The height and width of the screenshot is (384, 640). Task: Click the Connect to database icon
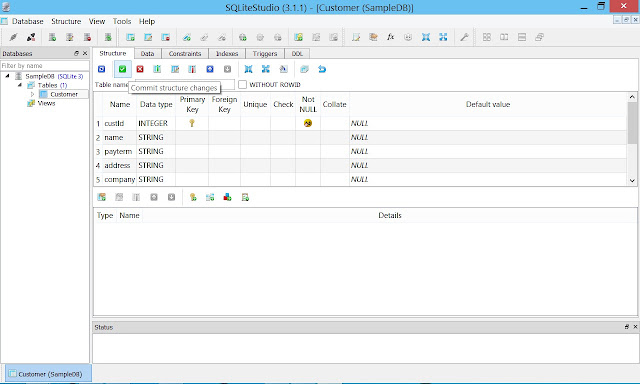pyautogui.click(x=13, y=37)
